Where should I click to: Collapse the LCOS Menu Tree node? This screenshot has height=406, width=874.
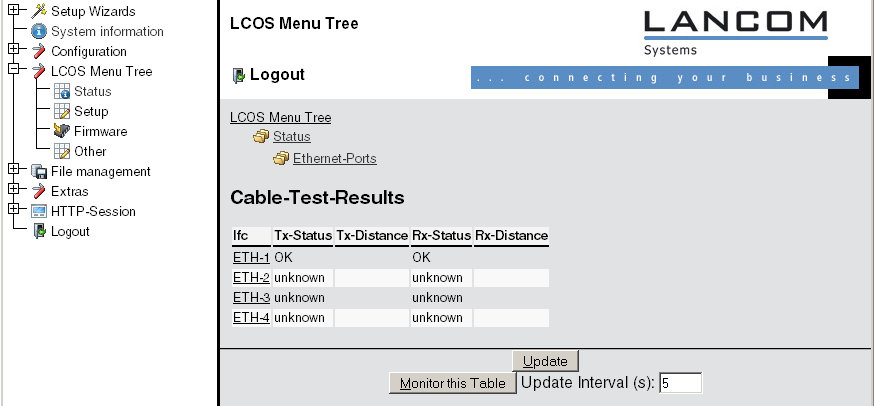13,70
